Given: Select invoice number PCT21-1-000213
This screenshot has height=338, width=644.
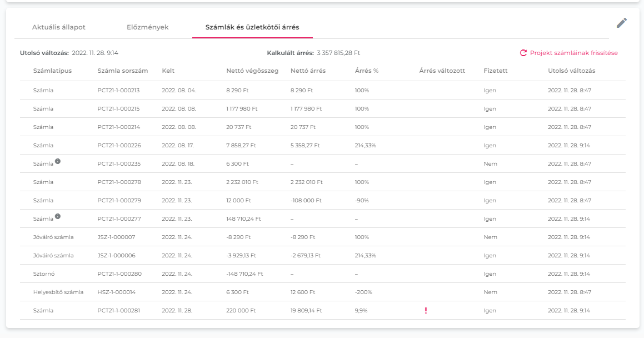Looking at the screenshot, I should coord(118,90).
